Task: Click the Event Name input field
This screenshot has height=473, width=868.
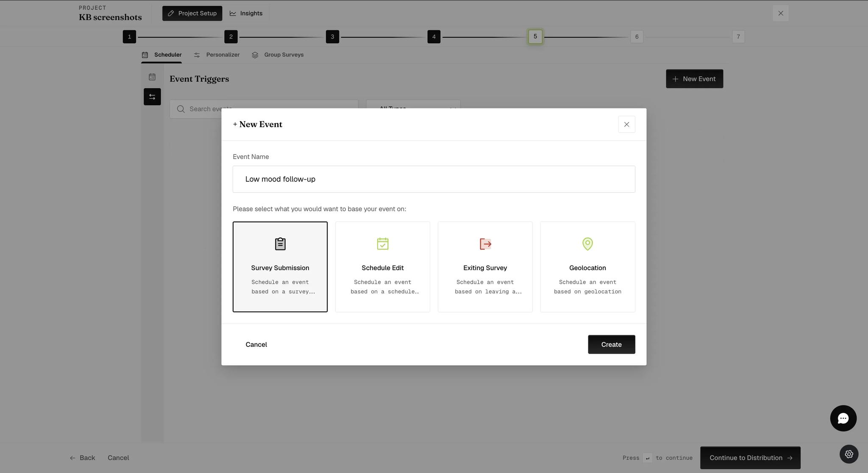Action: tap(434, 179)
